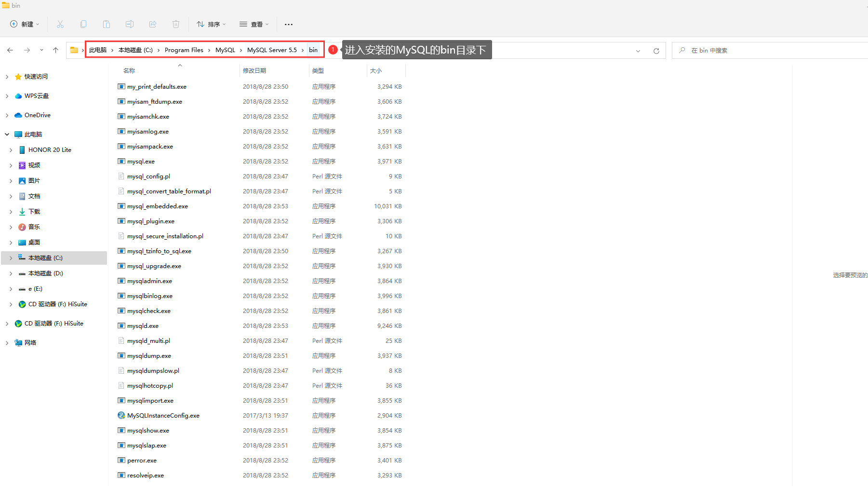Screen dimensions: 868x489
Task: Click the Paste clipboard icon in toolbar
Action: pyautogui.click(x=107, y=24)
